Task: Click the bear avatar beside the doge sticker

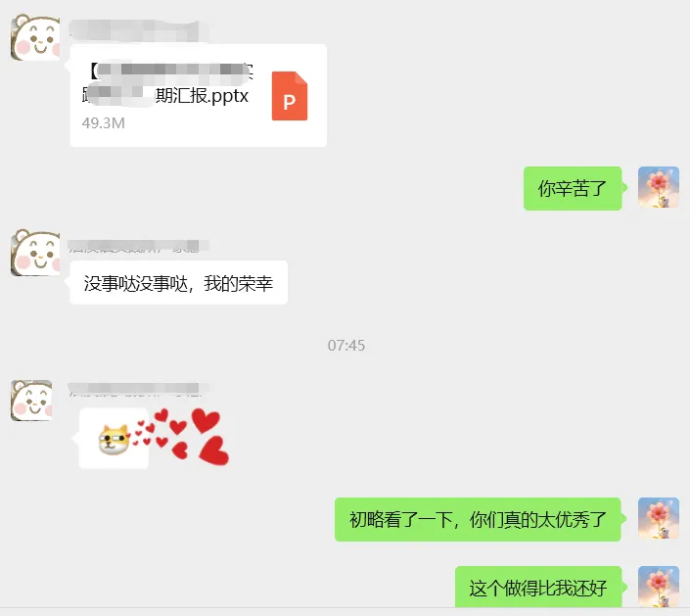Action: 31,401
